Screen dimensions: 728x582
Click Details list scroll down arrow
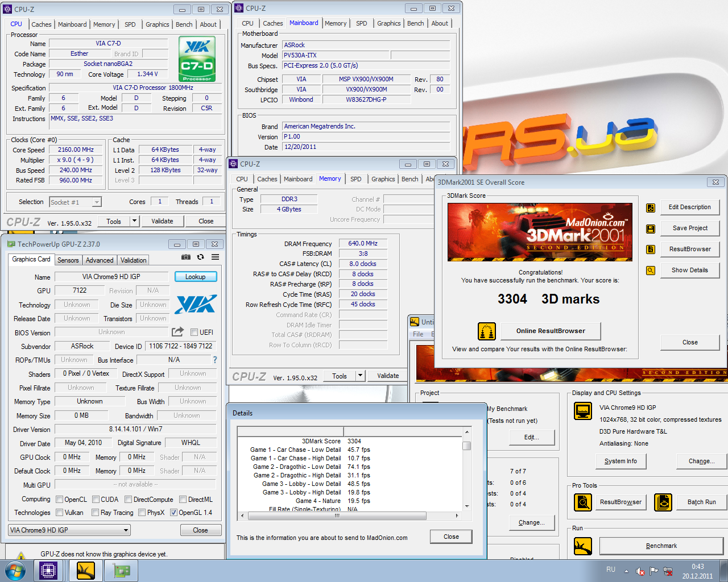click(466, 506)
